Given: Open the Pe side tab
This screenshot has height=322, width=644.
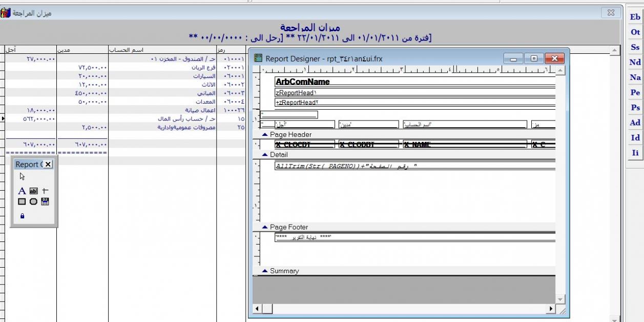Looking at the screenshot, I should [635, 93].
